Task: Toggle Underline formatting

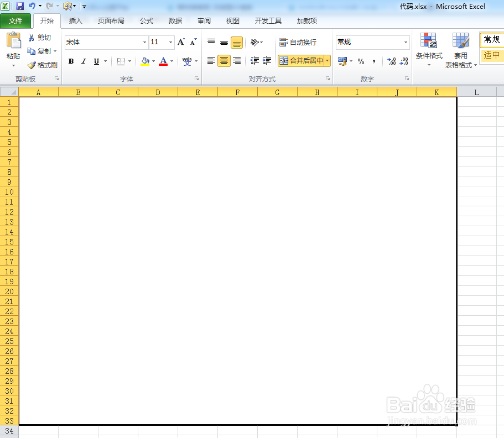Action: tap(96, 61)
